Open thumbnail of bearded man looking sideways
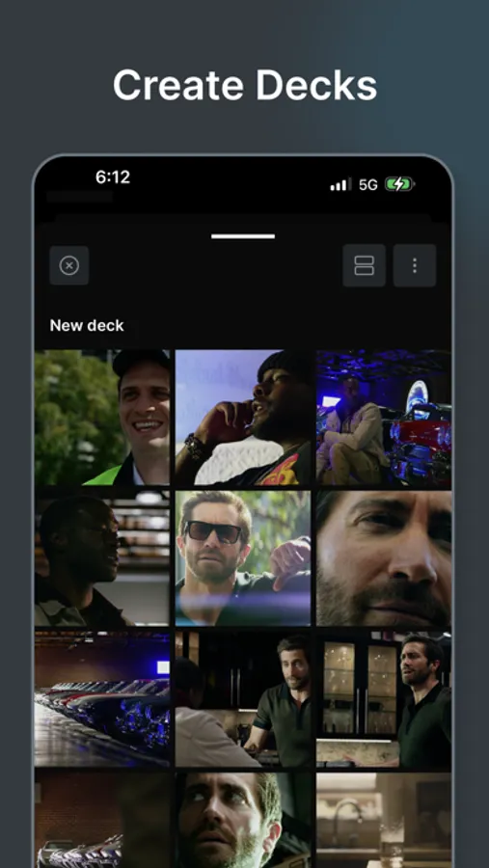Image resolution: width=489 pixels, height=868 pixels. (243, 821)
